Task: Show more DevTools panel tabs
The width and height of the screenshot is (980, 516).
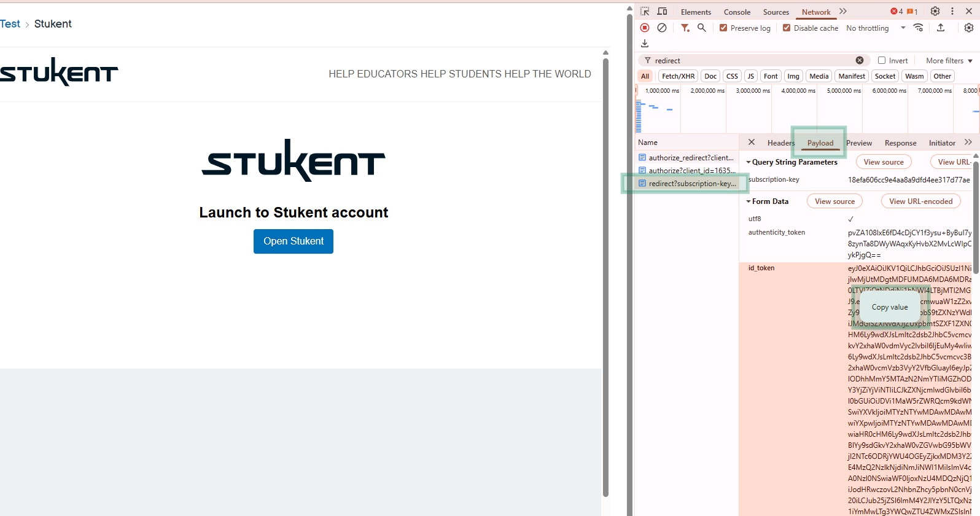Action: (843, 12)
